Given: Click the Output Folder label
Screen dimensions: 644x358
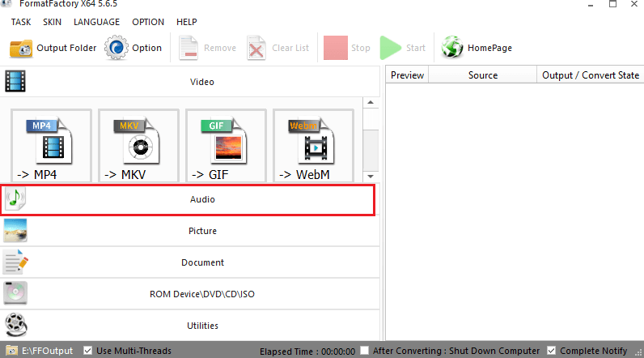Looking at the screenshot, I should point(66,48).
